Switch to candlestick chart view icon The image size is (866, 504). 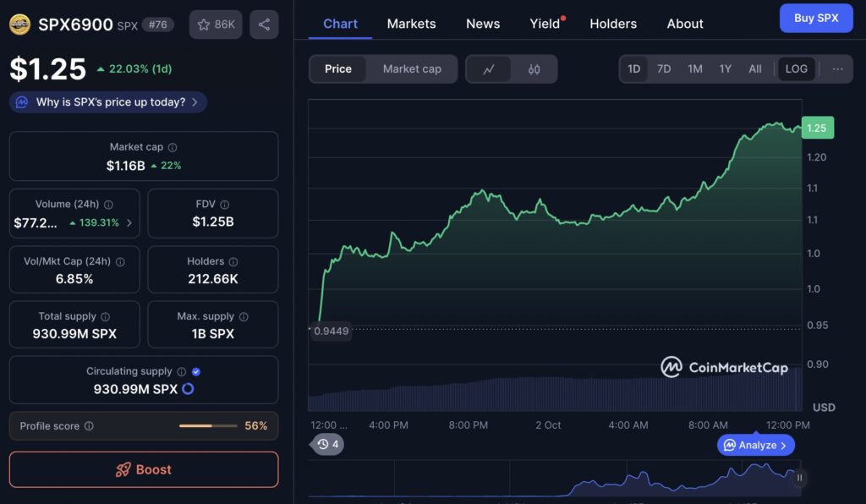point(534,69)
